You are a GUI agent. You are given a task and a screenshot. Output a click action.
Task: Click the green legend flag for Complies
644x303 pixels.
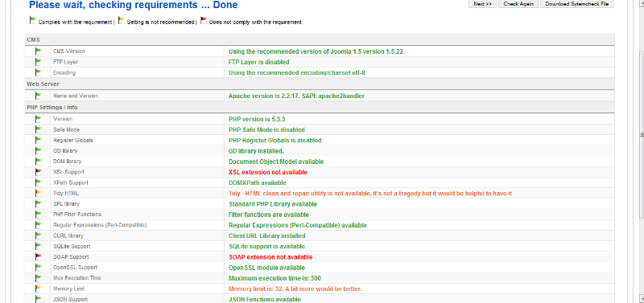[32, 20]
